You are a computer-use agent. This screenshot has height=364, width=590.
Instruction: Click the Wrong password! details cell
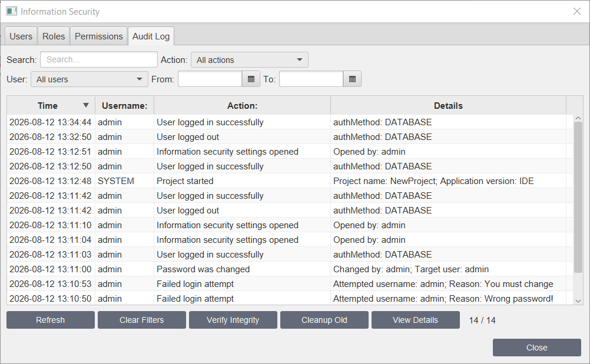click(x=448, y=299)
